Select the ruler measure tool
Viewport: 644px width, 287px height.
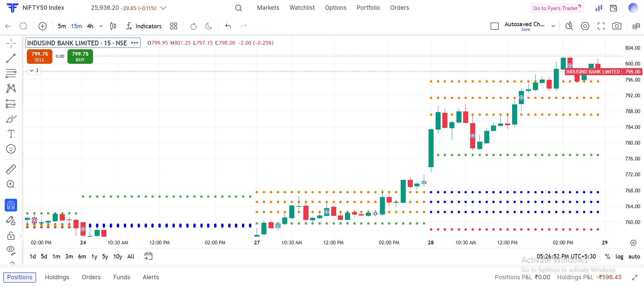[x=11, y=169]
